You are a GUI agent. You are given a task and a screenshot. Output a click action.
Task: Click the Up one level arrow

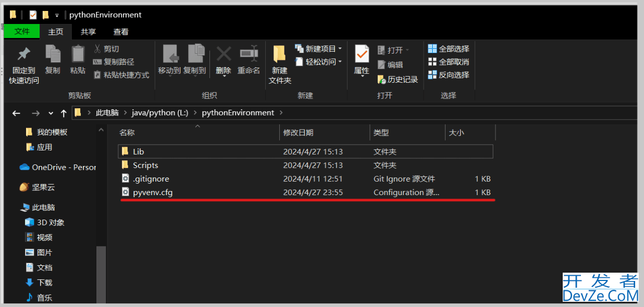point(64,113)
